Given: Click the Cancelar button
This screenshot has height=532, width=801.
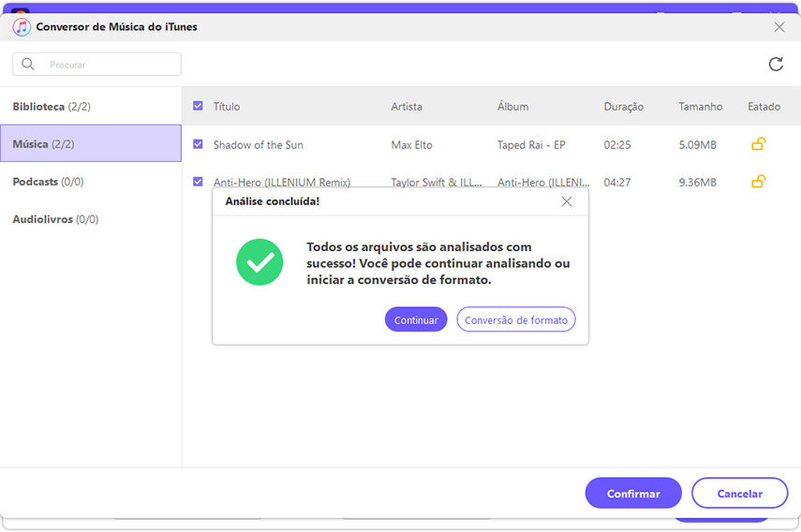Looking at the screenshot, I should point(740,494).
